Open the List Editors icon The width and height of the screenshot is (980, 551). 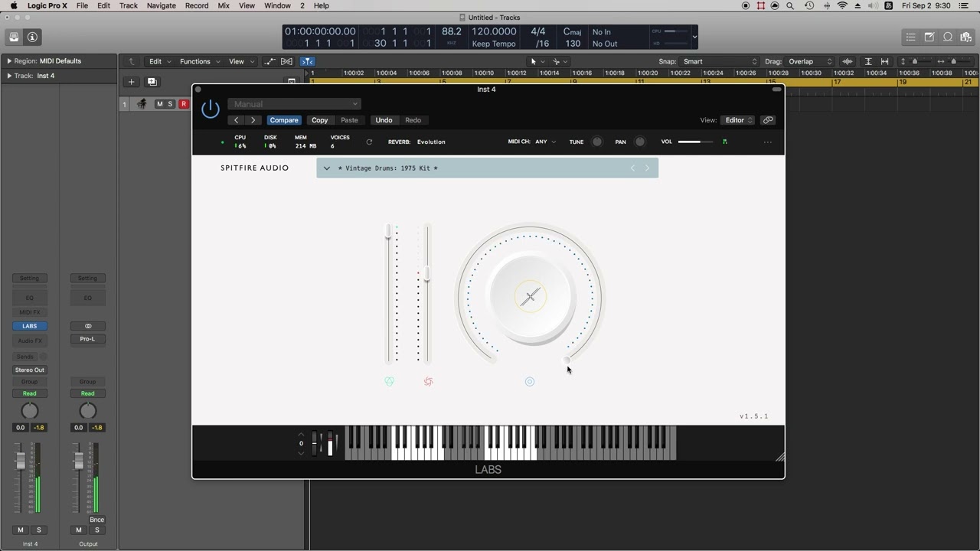coord(910,37)
